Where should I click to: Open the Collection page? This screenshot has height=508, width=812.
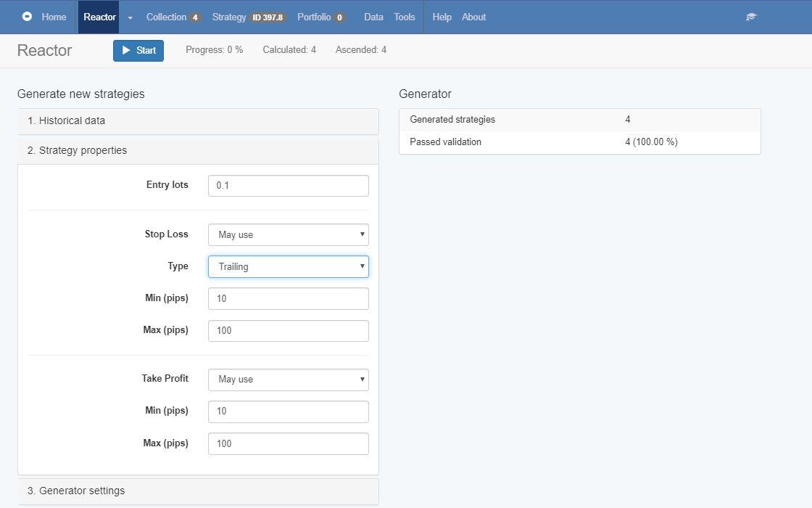173,17
